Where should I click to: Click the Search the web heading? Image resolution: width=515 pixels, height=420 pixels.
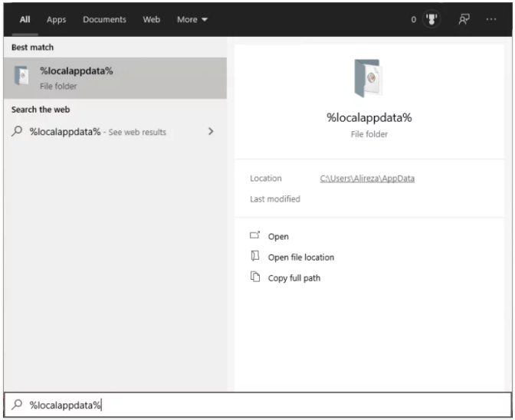[41, 110]
